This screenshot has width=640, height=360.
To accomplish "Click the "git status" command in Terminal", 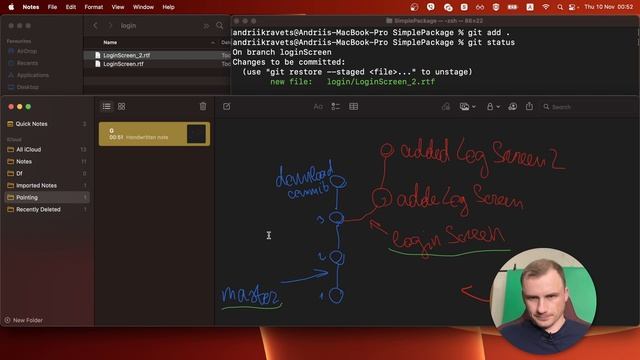I will coord(491,42).
